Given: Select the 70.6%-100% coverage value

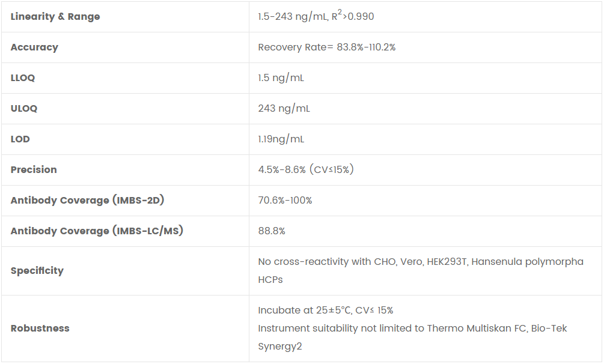Looking at the screenshot, I should (285, 201).
